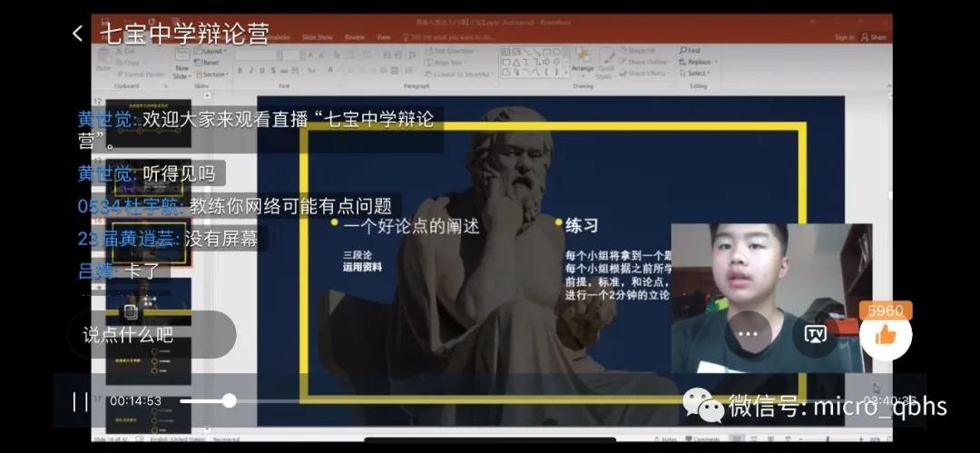Open the Review ribbon tab in PowerPoint
The width and height of the screenshot is (980, 453).
355,37
